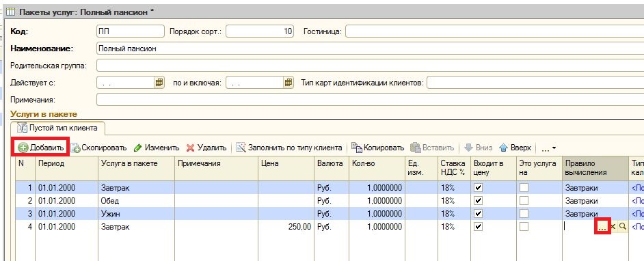Click Скопировать in the services toolbar
This screenshot has width=644, height=261.
[x=98, y=148]
